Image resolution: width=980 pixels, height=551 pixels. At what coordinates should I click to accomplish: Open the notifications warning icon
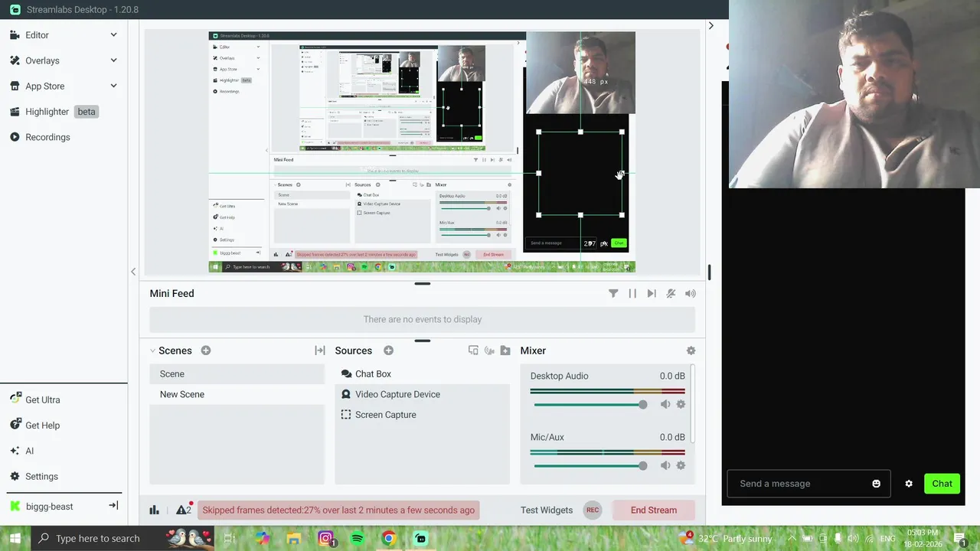pos(184,509)
